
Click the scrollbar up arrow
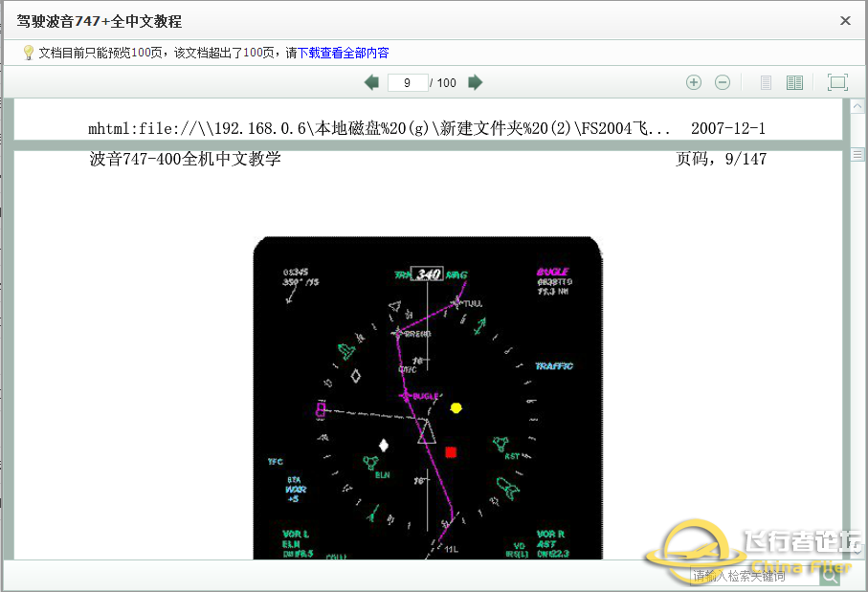(857, 106)
